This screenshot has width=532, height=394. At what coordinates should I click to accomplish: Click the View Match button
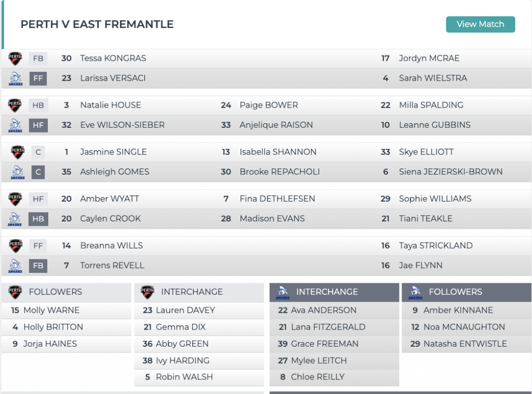pos(480,24)
